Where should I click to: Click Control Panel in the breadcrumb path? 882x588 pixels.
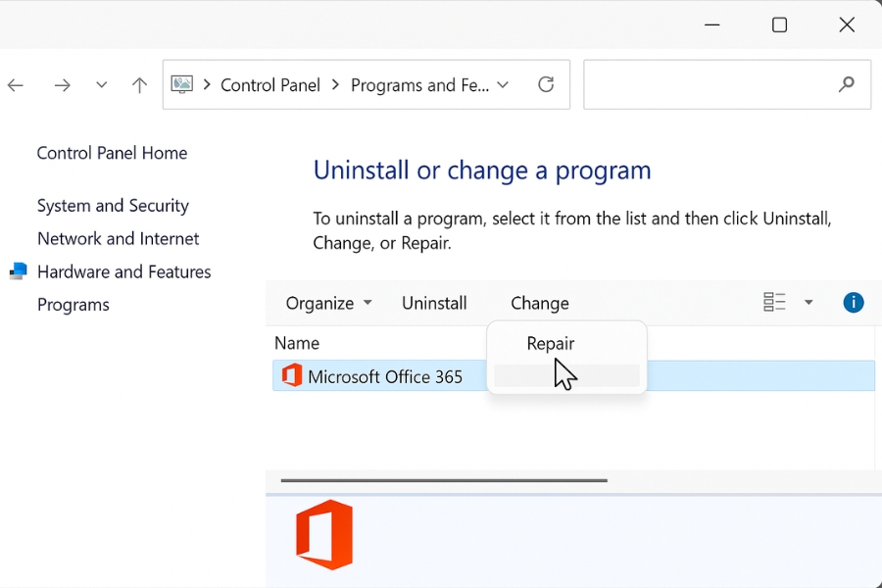(x=270, y=85)
